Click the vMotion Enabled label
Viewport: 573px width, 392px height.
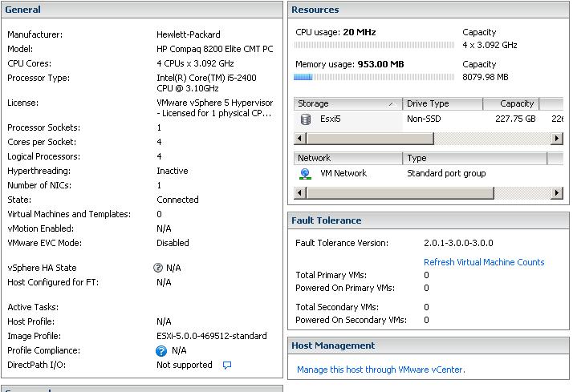41,228
